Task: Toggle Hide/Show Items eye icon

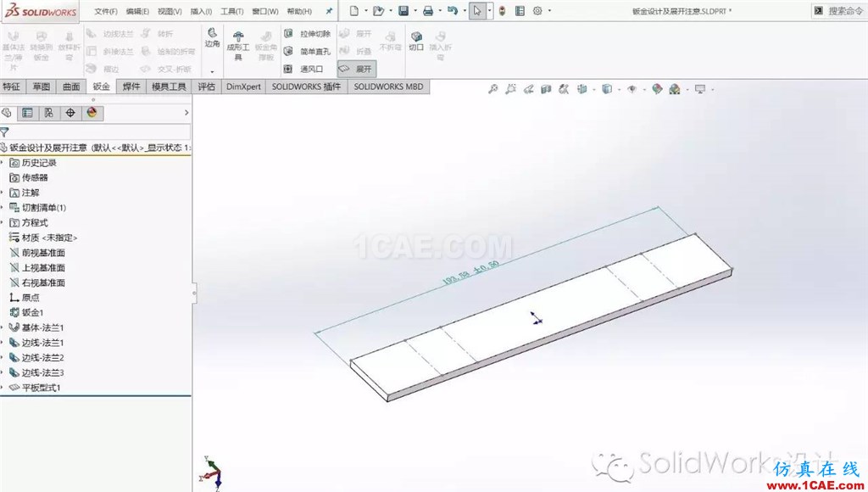Action: tap(632, 89)
